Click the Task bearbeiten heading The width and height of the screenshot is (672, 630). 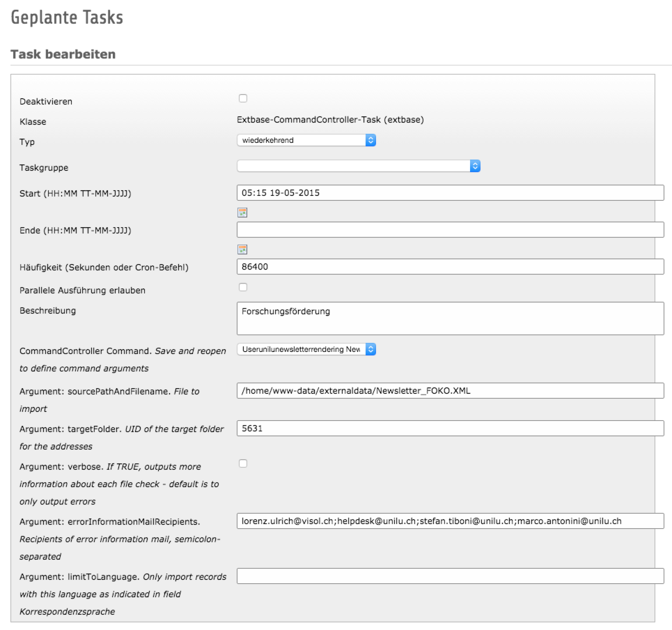(63, 54)
